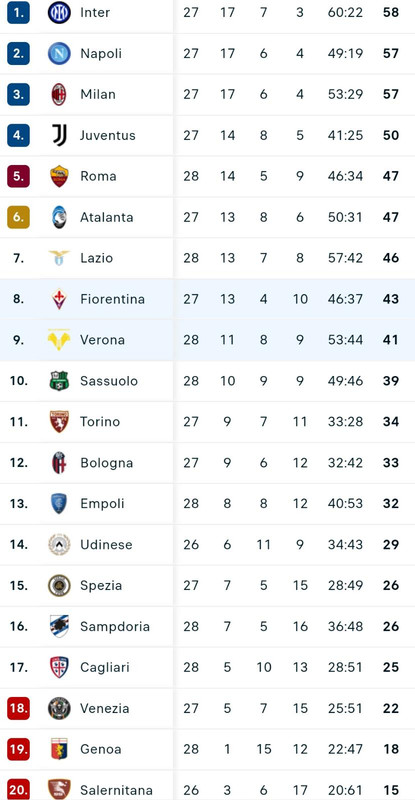Select the Empoli team name
The width and height of the screenshot is (415, 800).
point(102,504)
